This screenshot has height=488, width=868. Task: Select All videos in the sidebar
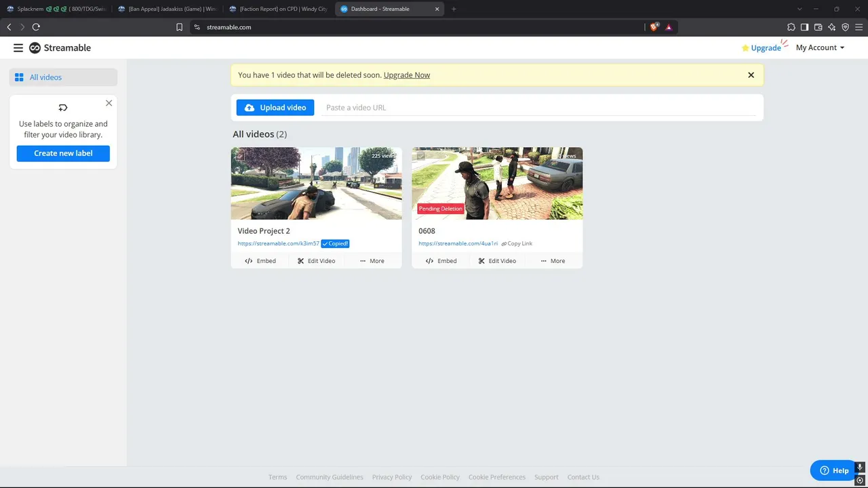[x=63, y=77]
